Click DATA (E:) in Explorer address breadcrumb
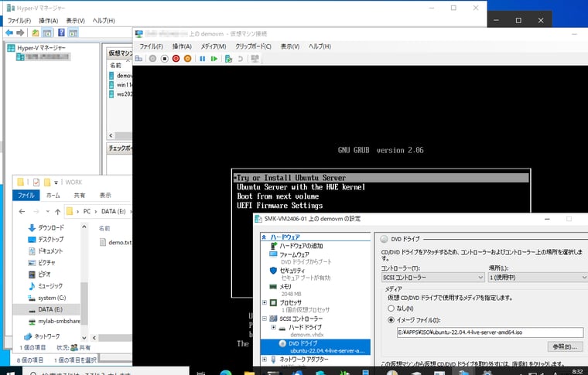 click(113, 212)
